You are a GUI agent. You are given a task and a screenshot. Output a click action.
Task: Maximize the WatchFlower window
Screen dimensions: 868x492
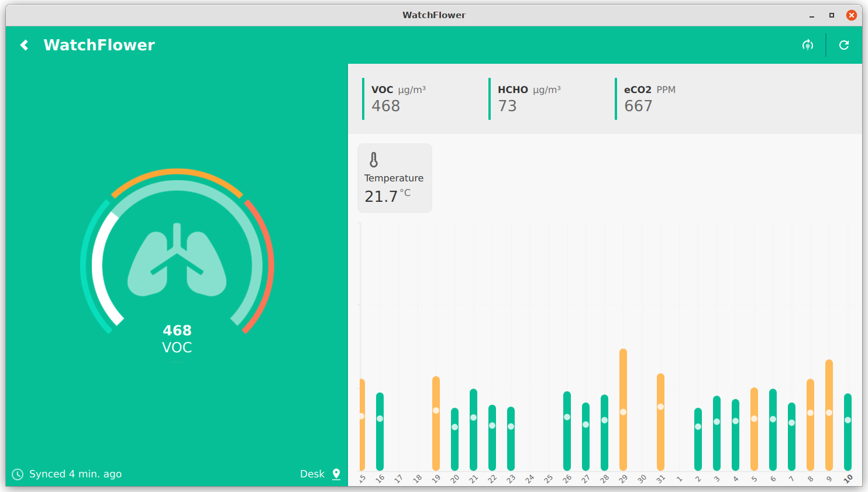[x=832, y=15]
